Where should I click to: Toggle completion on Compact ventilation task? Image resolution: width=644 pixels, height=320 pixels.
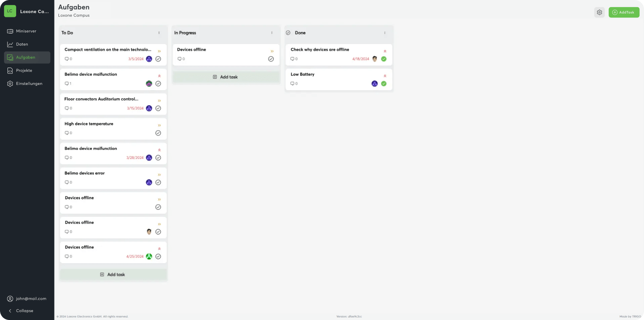[x=158, y=59]
